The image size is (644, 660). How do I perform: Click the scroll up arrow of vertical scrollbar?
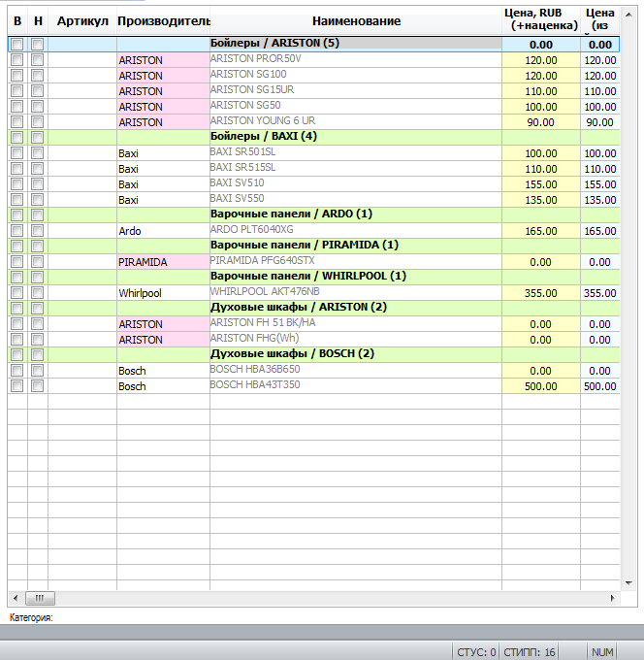628,15
